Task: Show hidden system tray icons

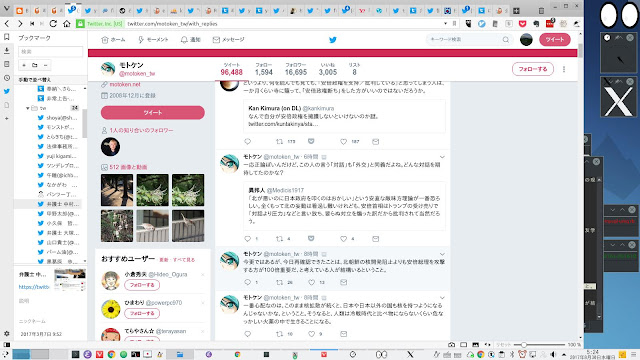Action: [x=564, y=354]
